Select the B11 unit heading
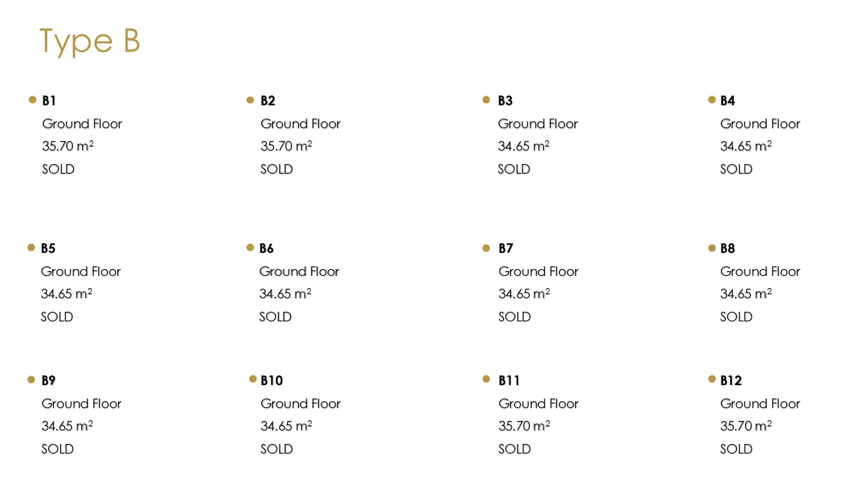The width and height of the screenshot is (868, 488). point(509,381)
